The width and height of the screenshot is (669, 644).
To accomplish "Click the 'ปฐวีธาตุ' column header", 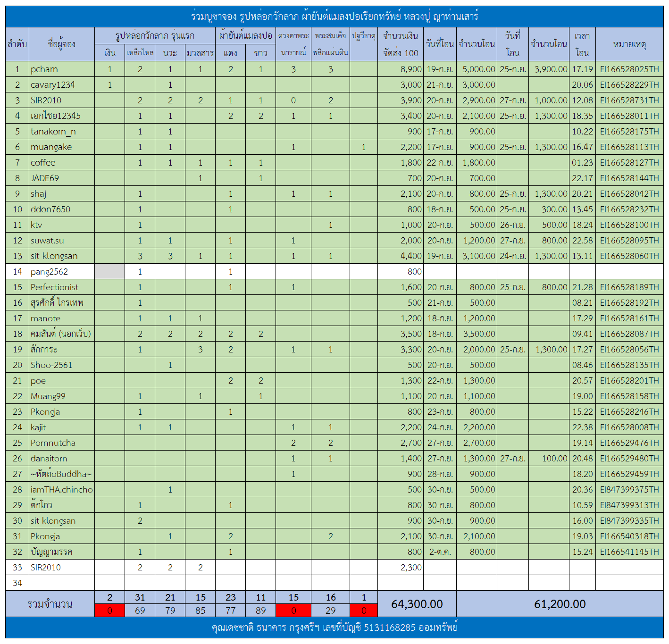I will [x=364, y=36].
